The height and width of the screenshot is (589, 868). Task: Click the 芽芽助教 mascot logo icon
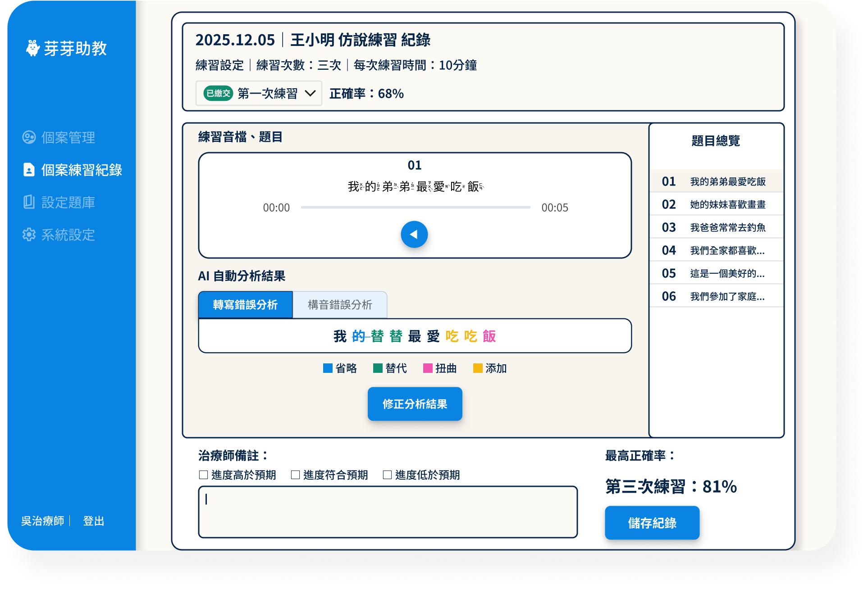pyautogui.click(x=32, y=48)
